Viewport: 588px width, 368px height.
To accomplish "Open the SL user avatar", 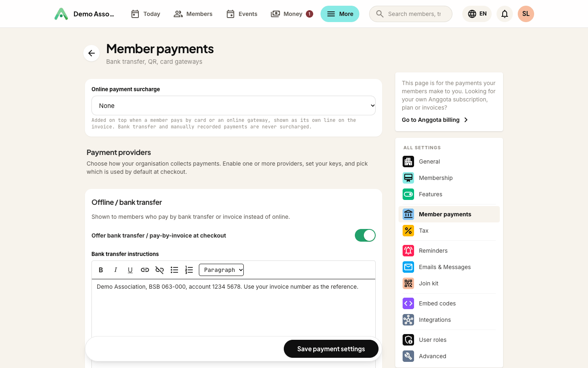I will click(x=526, y=14).
